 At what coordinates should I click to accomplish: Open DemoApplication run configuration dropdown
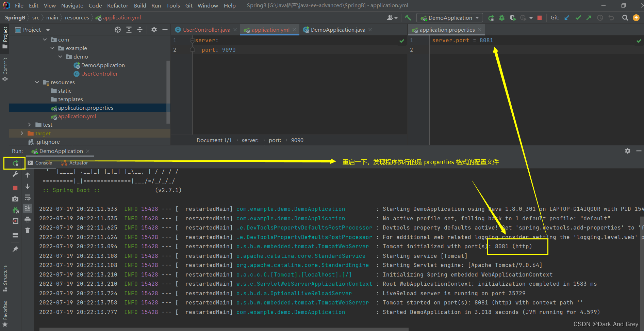[x=450, y=18]
